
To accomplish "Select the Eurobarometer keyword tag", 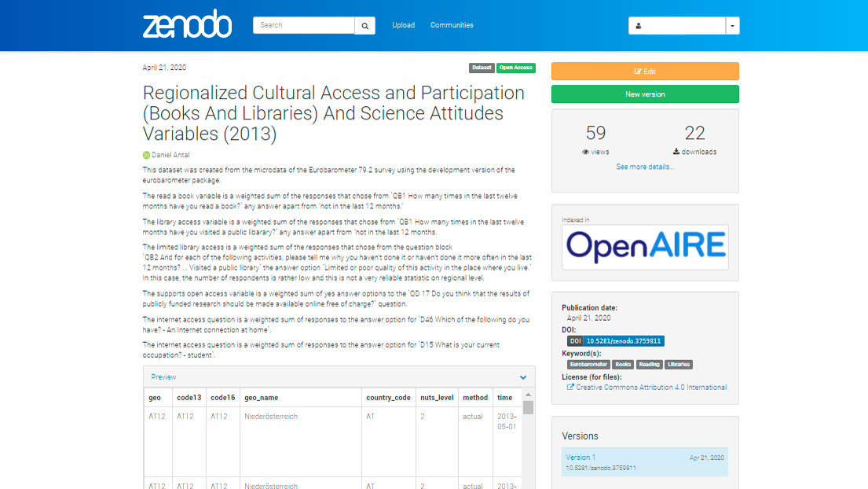I will [588, 365].
